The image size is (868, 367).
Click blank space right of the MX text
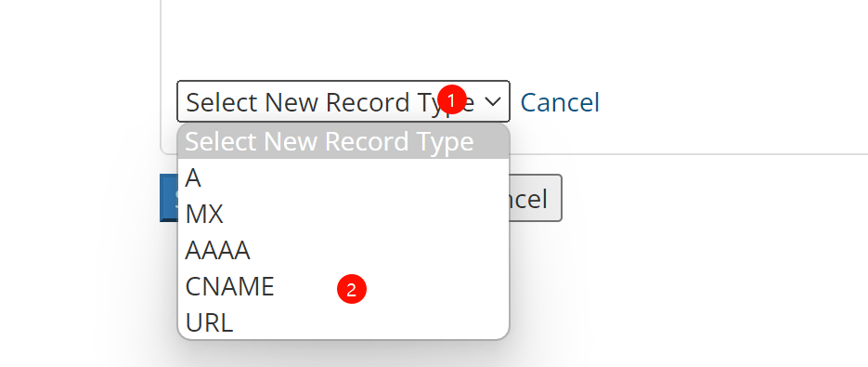pos(366,214)
